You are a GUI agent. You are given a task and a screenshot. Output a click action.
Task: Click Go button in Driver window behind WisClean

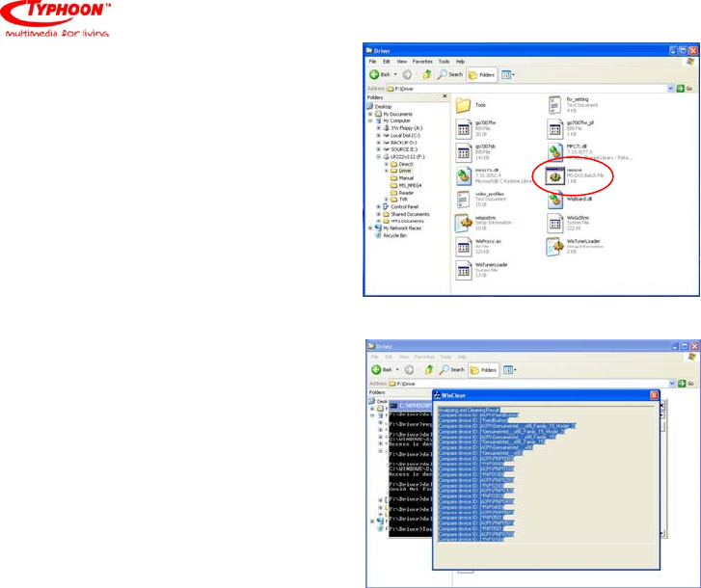pos(687,384)
